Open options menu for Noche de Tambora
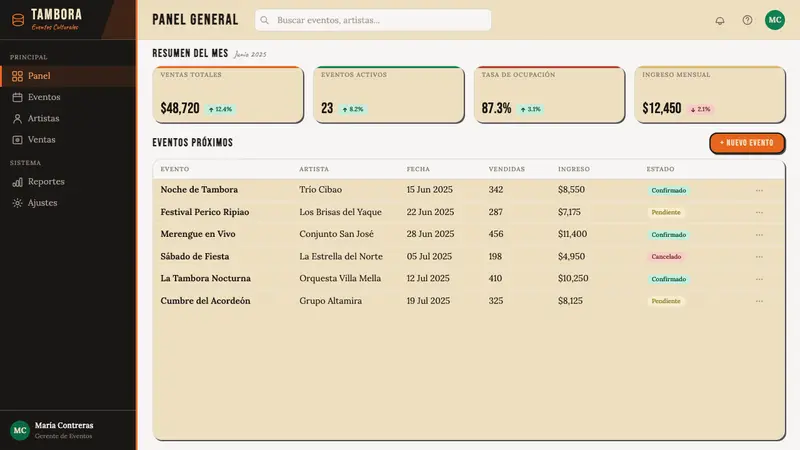Viewport: 800px width, 450px height. 759,190
